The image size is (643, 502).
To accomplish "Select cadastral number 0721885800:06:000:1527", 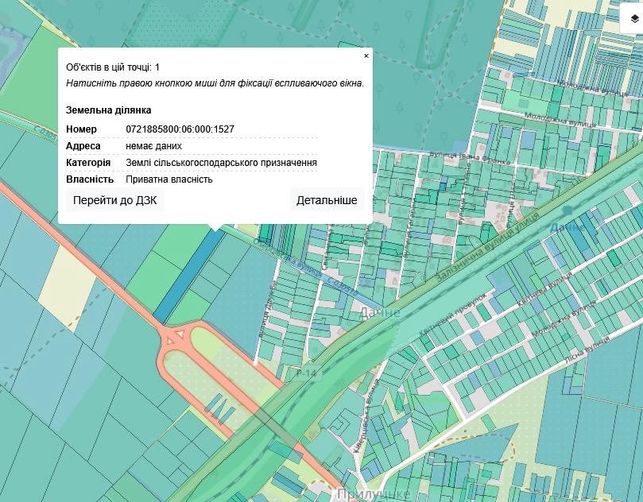I will 180,129.
